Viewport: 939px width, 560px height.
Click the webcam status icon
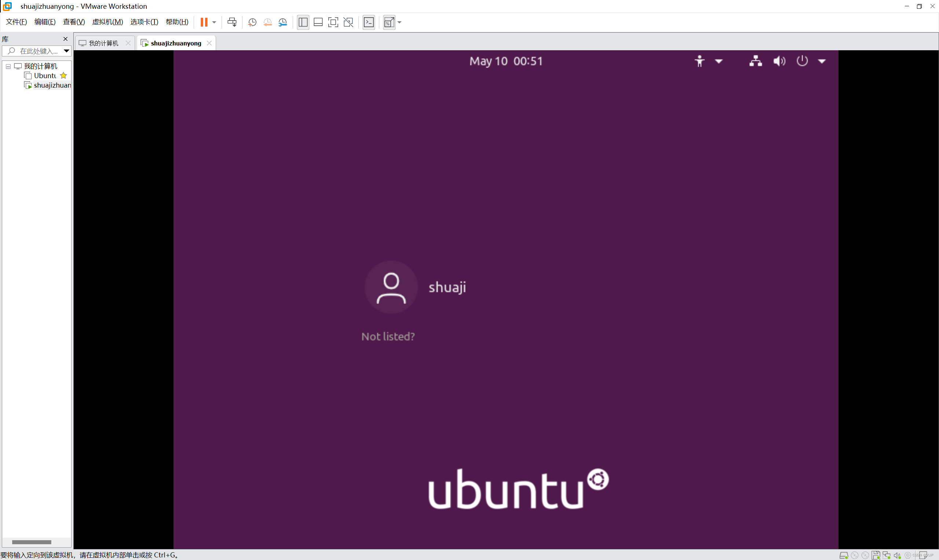pos(908,555)
